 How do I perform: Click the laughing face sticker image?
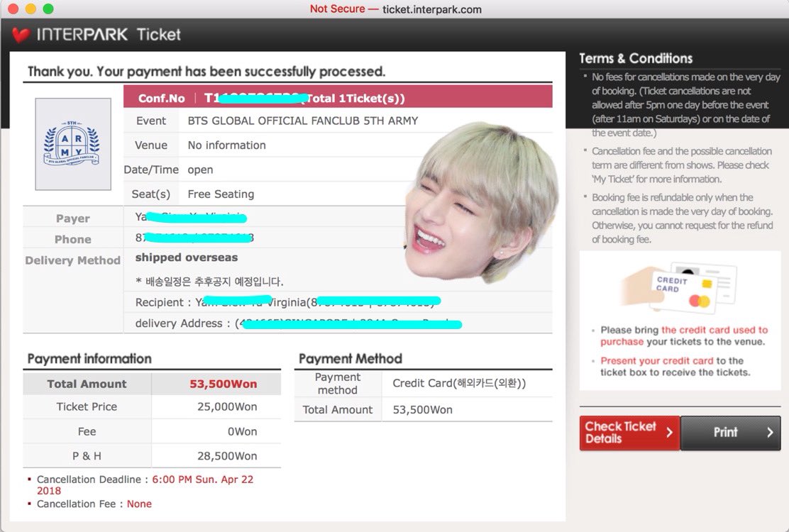click(x=480, y=201)
